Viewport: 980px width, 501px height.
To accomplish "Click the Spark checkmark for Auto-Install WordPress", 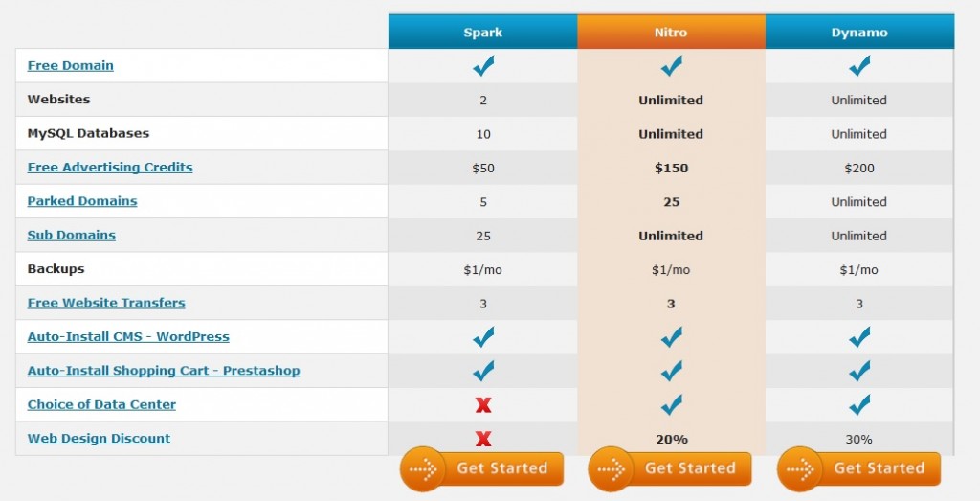I will pyautogui.click(x=483, y=337).
